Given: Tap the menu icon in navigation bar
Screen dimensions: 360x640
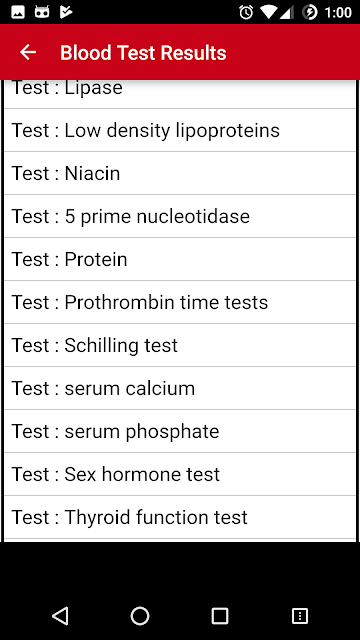Looking at the screenshot, I should [x=300, y=616].
